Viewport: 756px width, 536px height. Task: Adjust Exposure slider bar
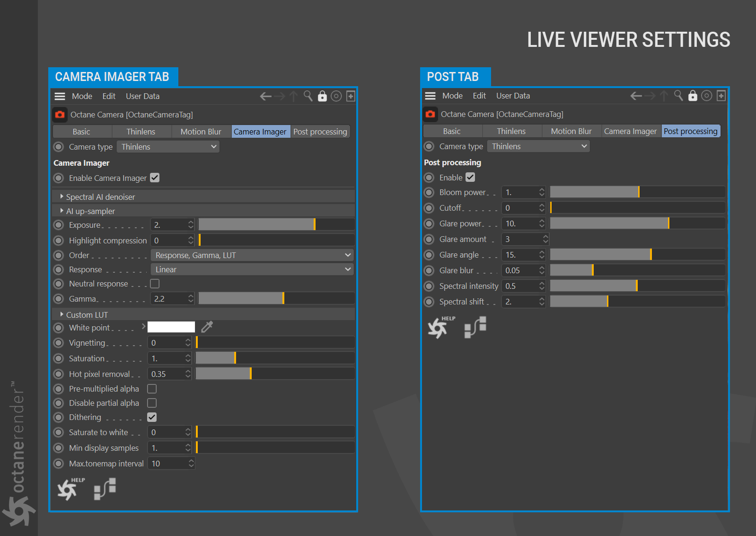[276, 224]
